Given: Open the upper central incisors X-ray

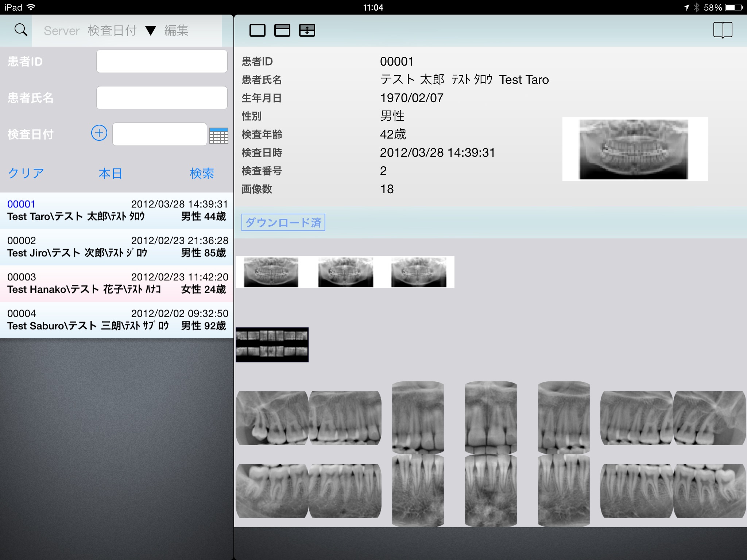Looking at the screenshot, I should (x=491, y=418).
